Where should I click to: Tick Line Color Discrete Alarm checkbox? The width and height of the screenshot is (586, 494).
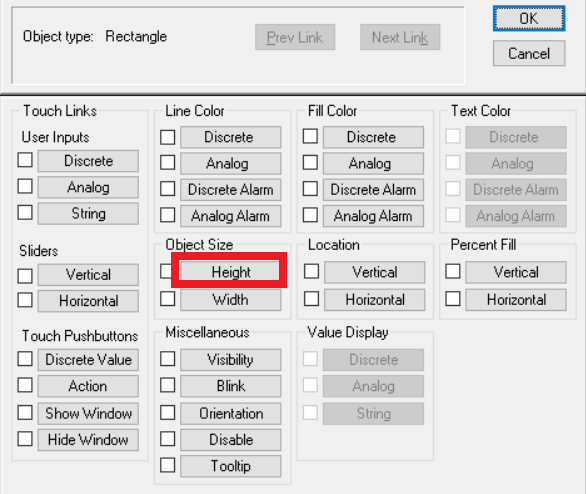click(x=167, y=188)
